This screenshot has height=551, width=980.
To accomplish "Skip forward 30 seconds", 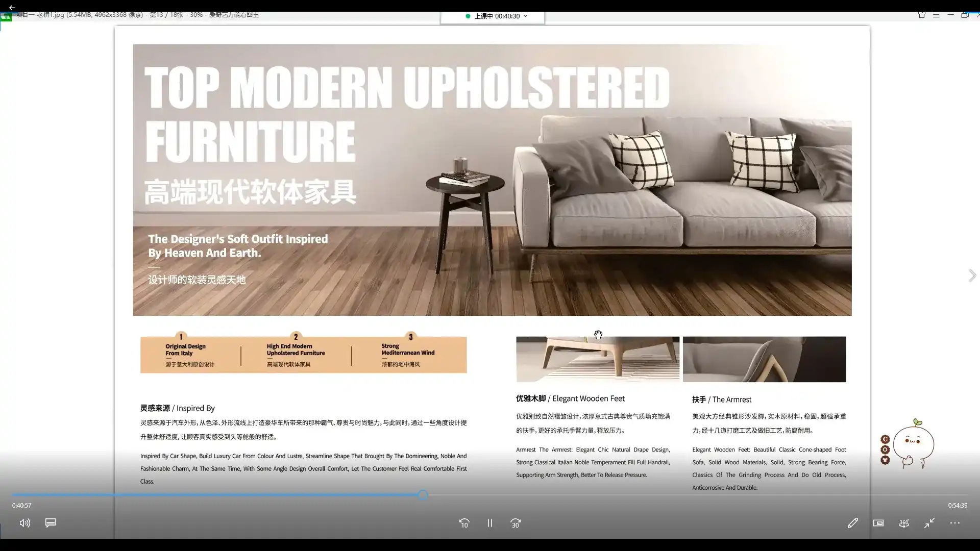I will 515,523.
